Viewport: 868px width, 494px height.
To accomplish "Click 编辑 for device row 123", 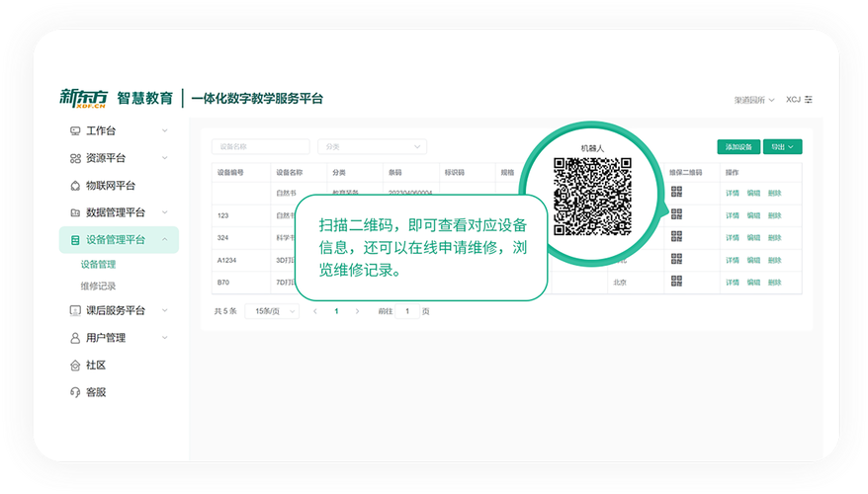I will tap(753, 215).
